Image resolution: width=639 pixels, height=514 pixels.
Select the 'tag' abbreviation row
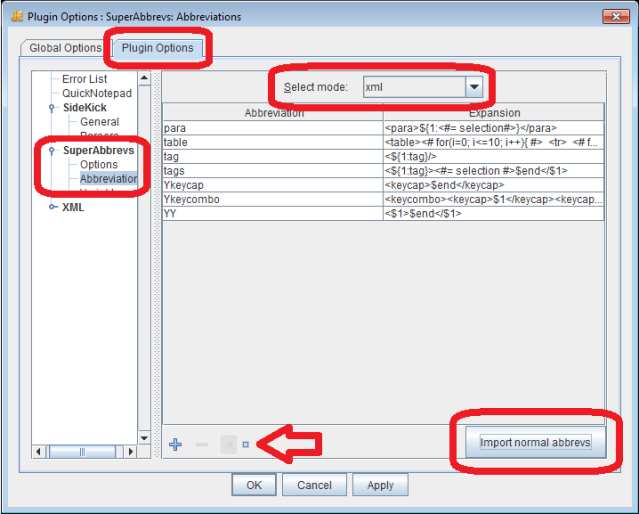pyautogui.click(x=273, y=157)
